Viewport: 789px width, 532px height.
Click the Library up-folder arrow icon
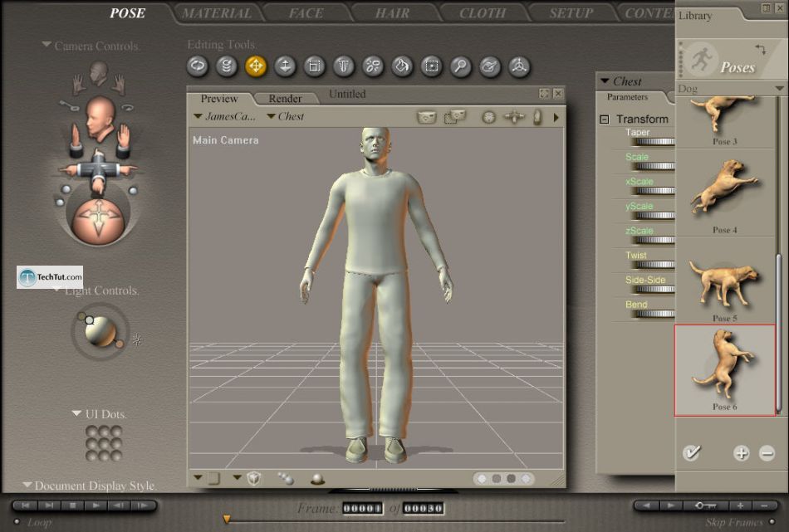tap(761, 49)
